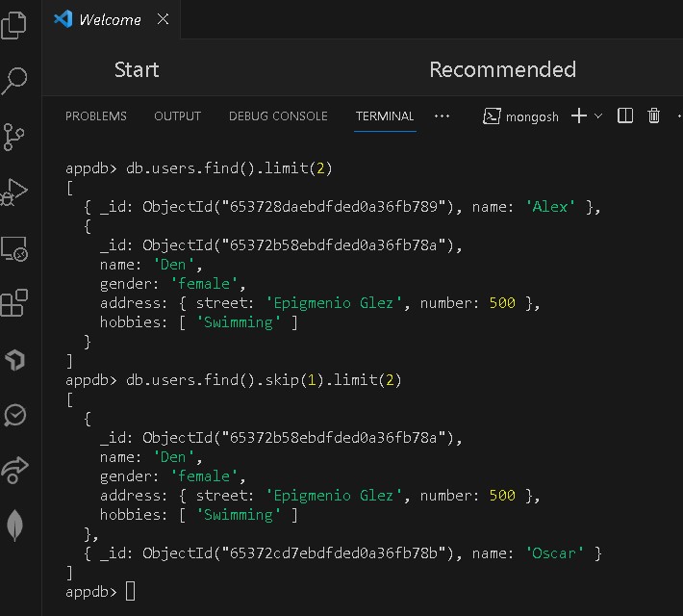This screenshot has height=616, width=683.
Task: Click the appdb prompt input line
Action: tap(131, 592)
